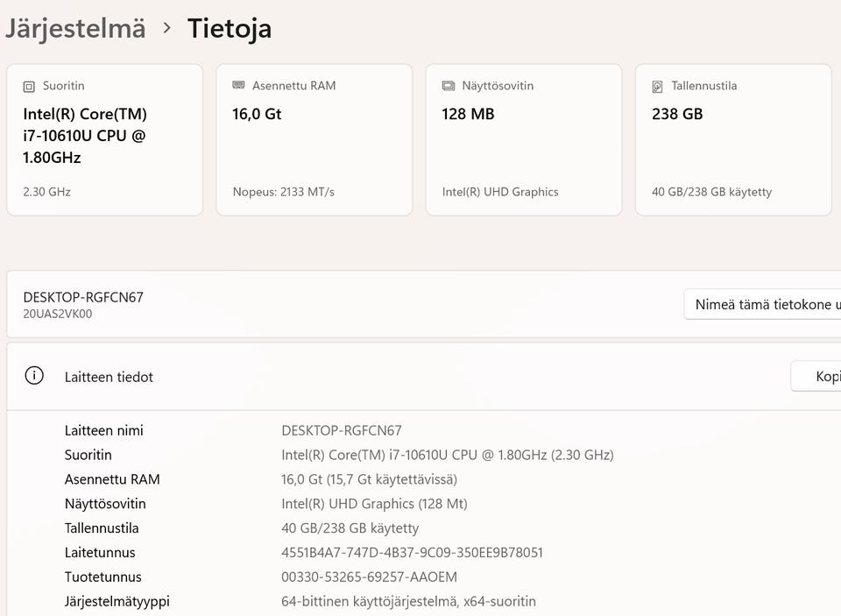
Task: Click the info icon next to Laitteen tiedot
Action: [x=34, y=376]
